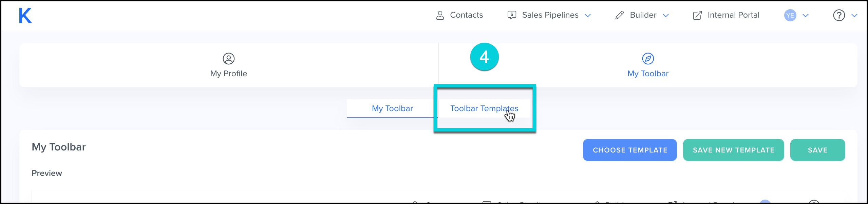Hit the green Save button
The image size is (868, 204).
[x=817, y=150]
